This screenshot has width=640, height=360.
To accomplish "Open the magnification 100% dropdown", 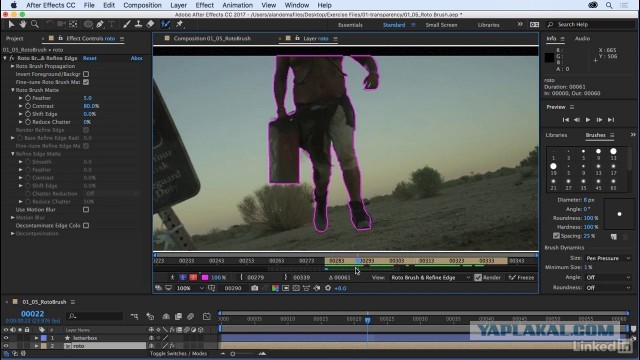I will tap(190, 288).
